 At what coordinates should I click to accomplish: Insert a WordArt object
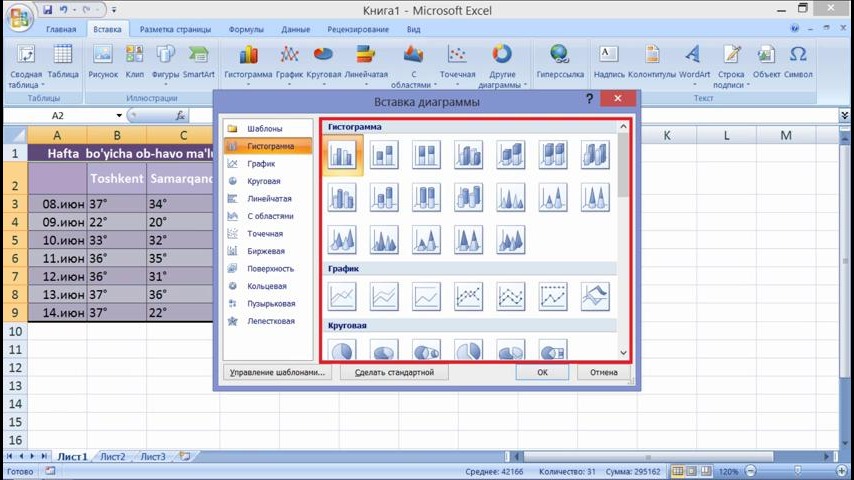(695, 61)
